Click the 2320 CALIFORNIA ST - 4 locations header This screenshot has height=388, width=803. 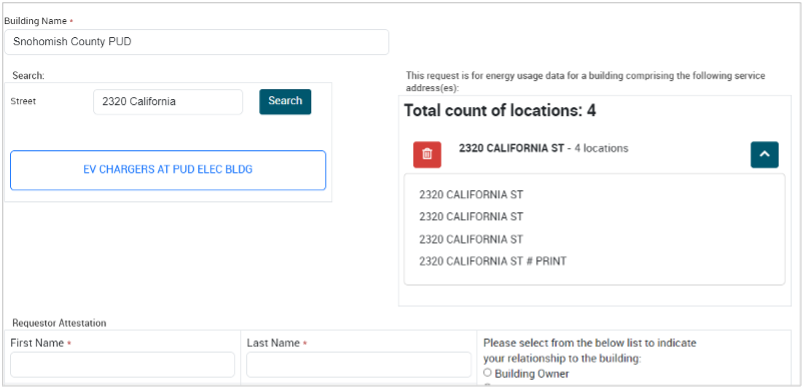click(543, 148)
